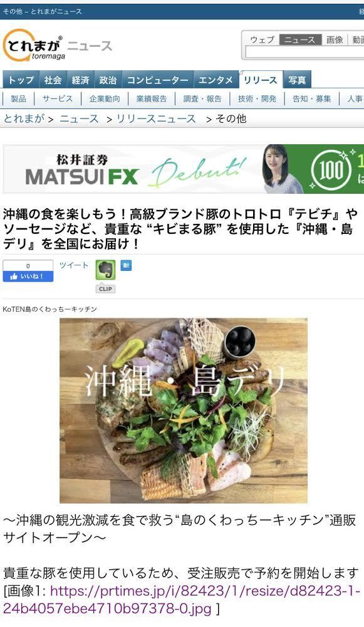Screen dimensions: 364x627
Task: Click the リリースニュース breadcrumb link
Action: pyautogui.click(x=156, y=119)
